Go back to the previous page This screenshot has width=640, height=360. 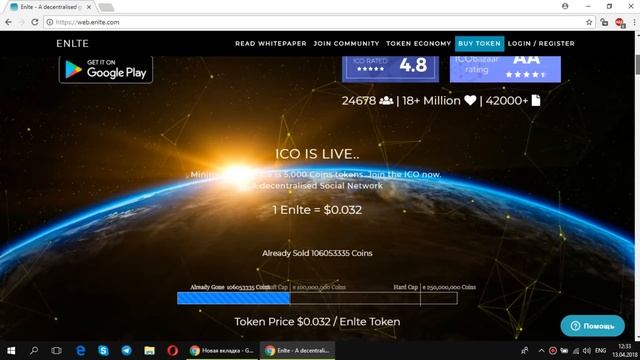click(x=9, y=22)
